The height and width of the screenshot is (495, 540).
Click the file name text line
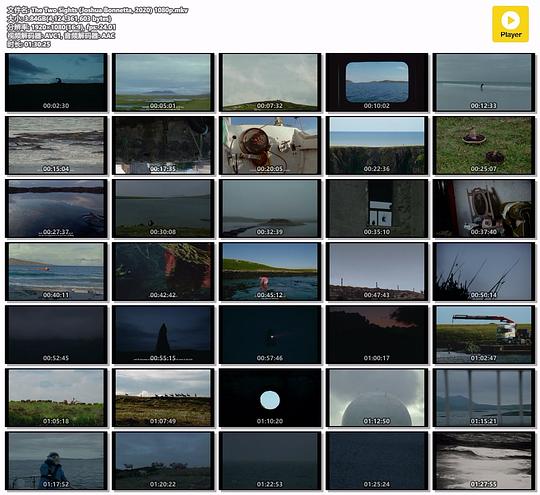click(x=97, y=10)
